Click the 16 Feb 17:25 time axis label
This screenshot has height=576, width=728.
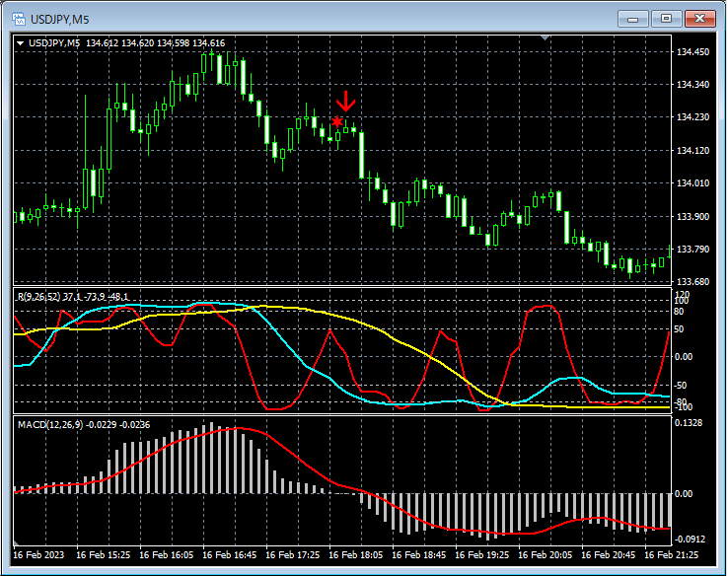293,555
